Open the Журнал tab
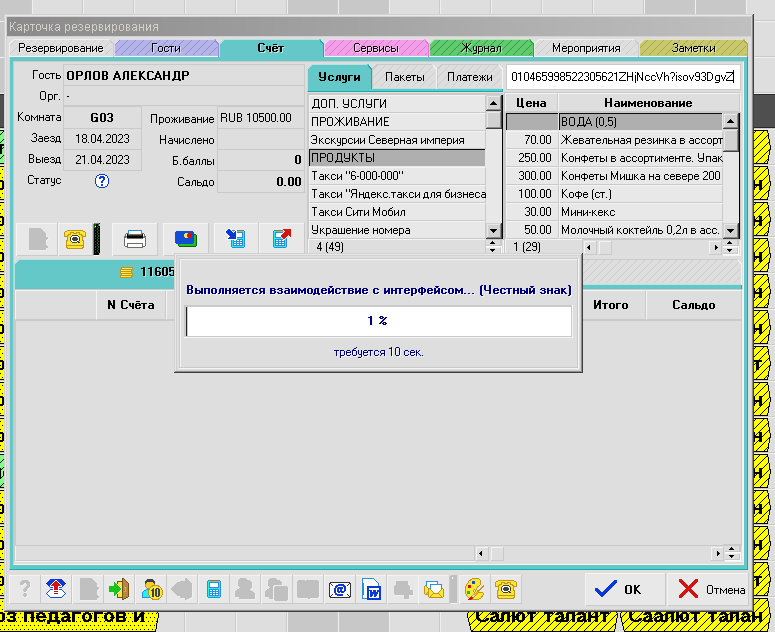Image resolution: width=775 pixels, height=632 pixels. point(480,48)
